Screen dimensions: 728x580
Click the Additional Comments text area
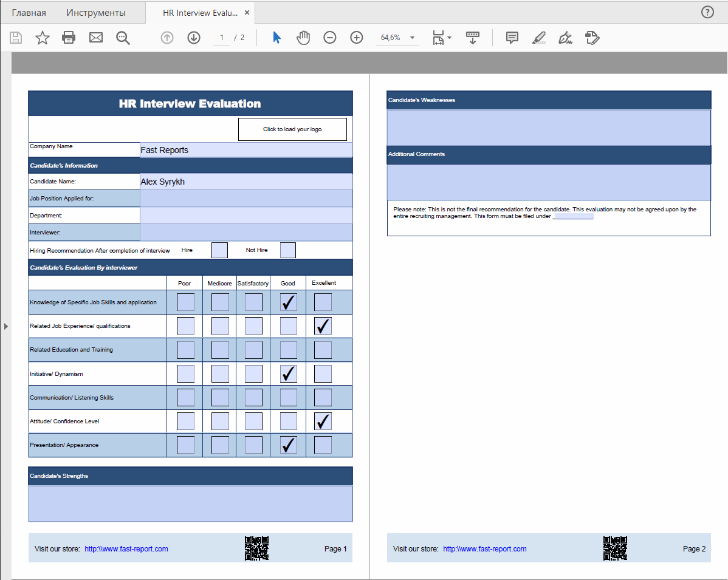pyautogui.click(x=549, y=182)
